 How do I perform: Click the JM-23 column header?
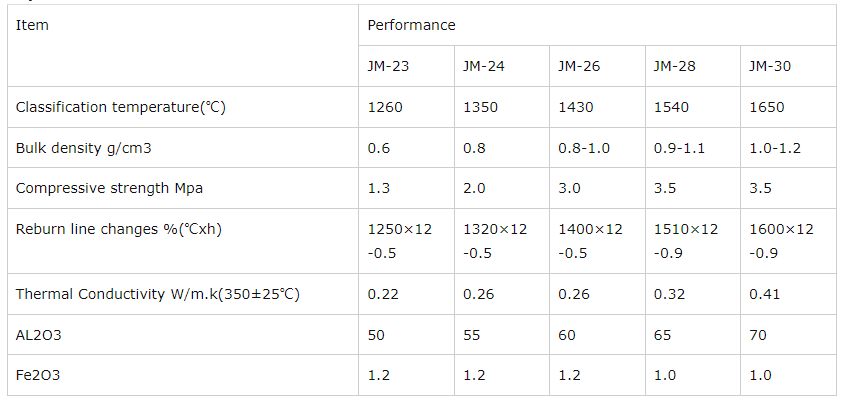pos(387,67)
